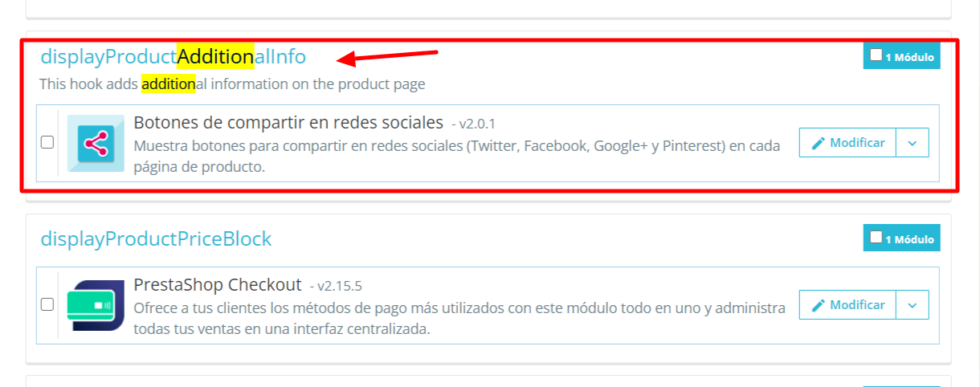Tick the Botones de compartir module checkbox
Image resolution: width=980 pixels, height=387 pixels.
coord(47,142)
